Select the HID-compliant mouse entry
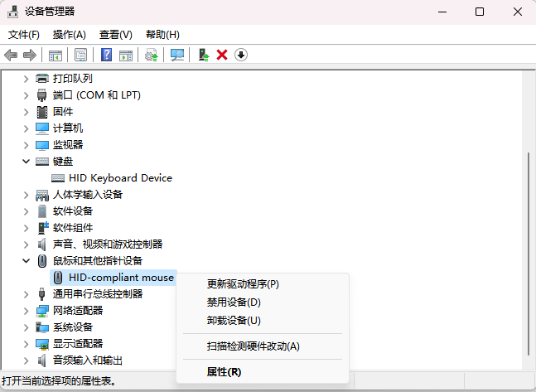Image resolution: width=536 pixels, height=392 pixels. click(121, 278)
